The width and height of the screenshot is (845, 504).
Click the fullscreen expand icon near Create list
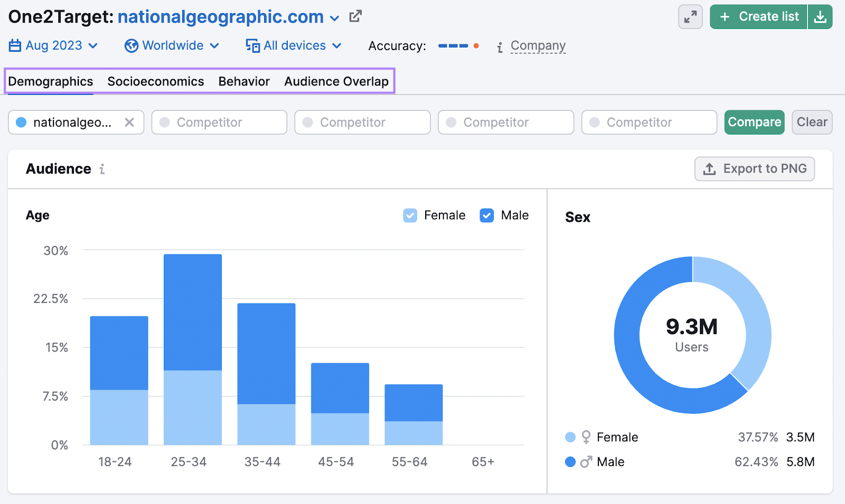point(690,16)
